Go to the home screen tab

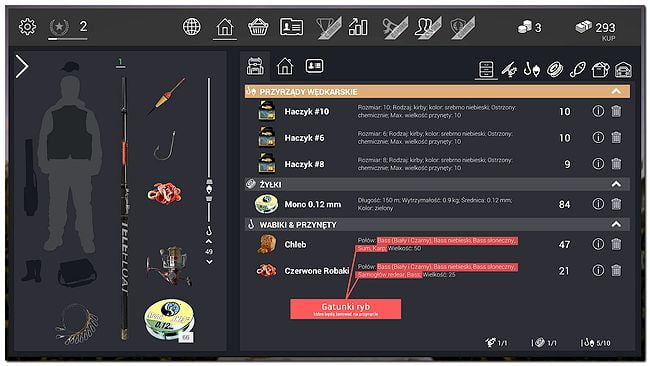tap(225, 28)
